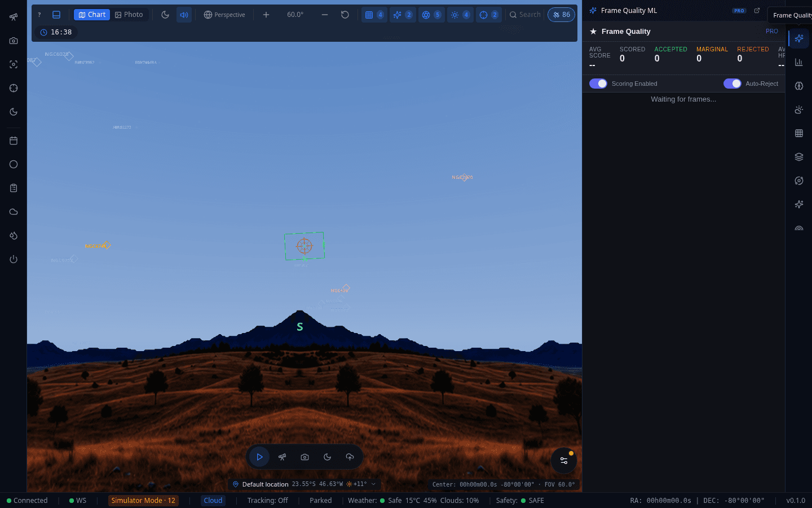Click the Cloud status badge

click(213, 501)
